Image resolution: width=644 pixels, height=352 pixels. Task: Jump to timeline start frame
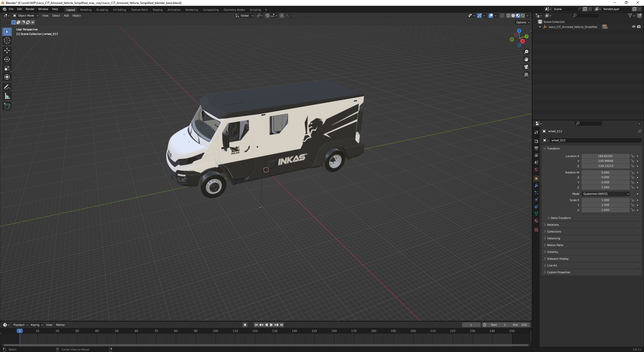point(256,325)
